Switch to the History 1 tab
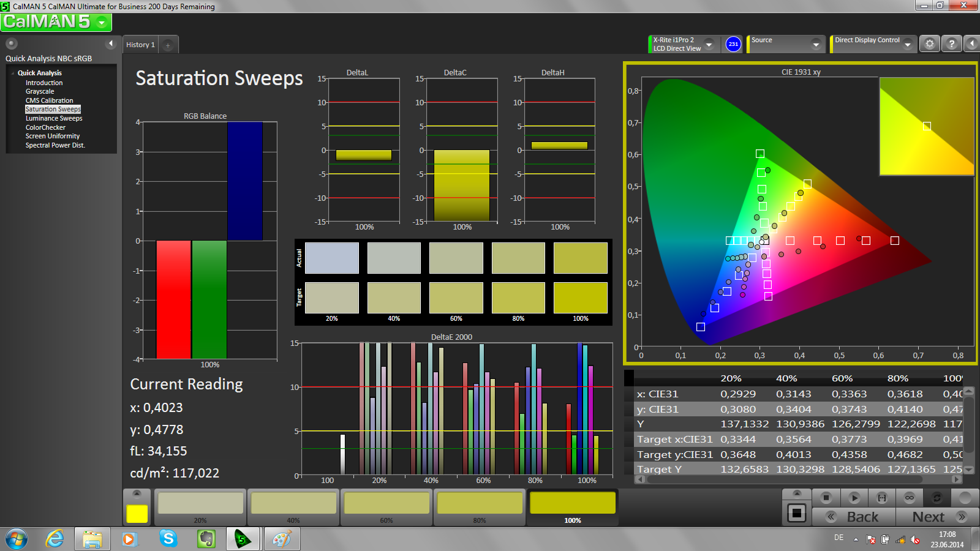980x551 pixels. (140, 45)
